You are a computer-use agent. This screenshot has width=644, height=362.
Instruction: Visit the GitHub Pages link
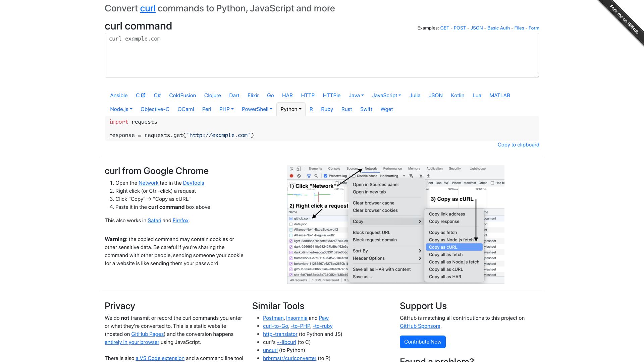[147, 334]
